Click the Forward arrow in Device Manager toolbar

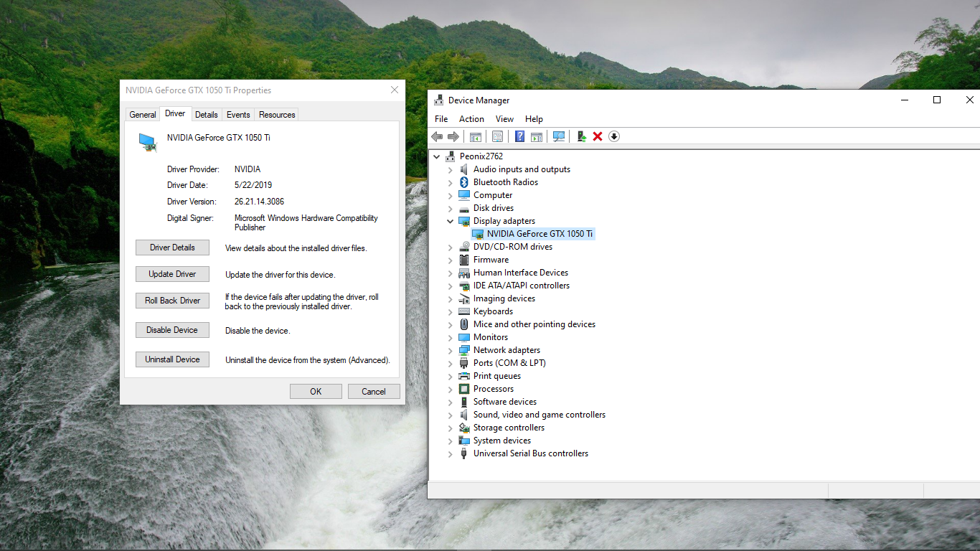[x=453, y=136]
